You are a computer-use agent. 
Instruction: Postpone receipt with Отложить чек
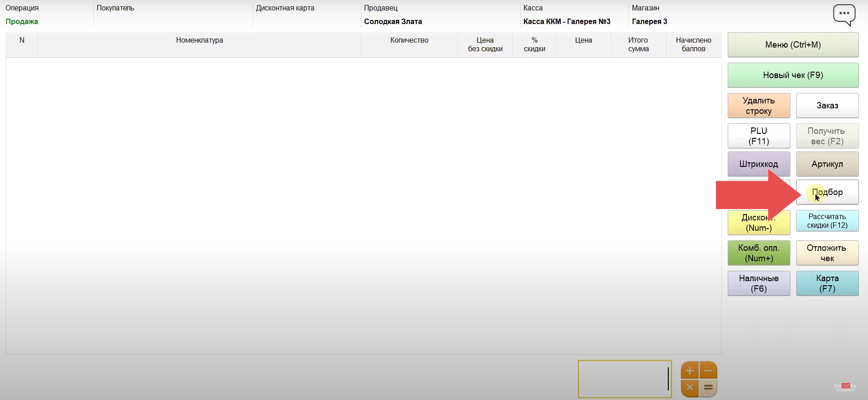pos(827,253)
